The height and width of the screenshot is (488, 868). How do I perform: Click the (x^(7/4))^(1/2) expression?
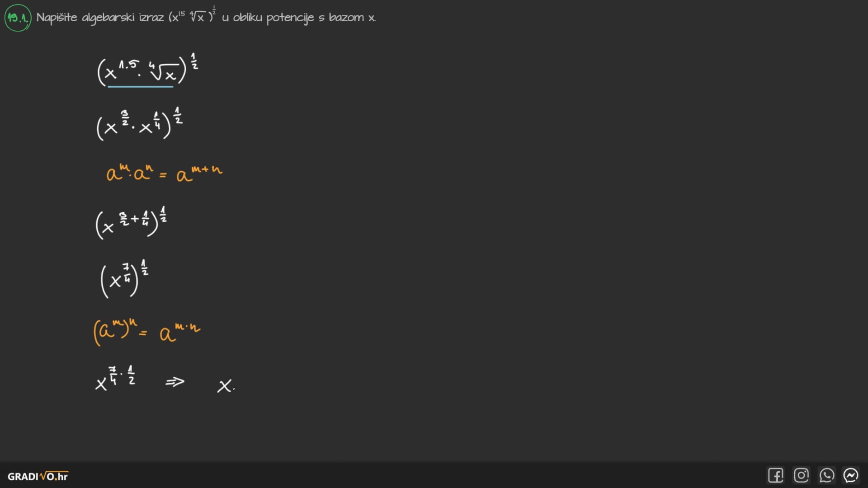tap(123, 278)
